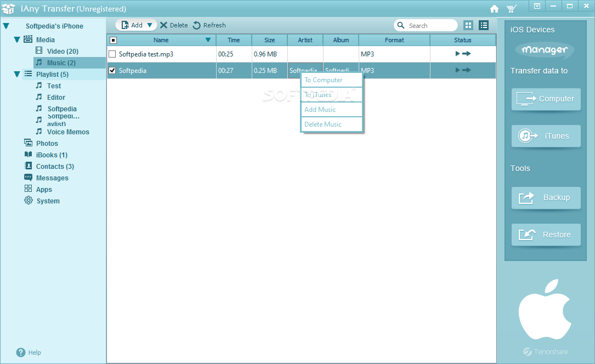Play the selected Softpedia track
Viewport: 595px width, 364px height.
[457, 70]
